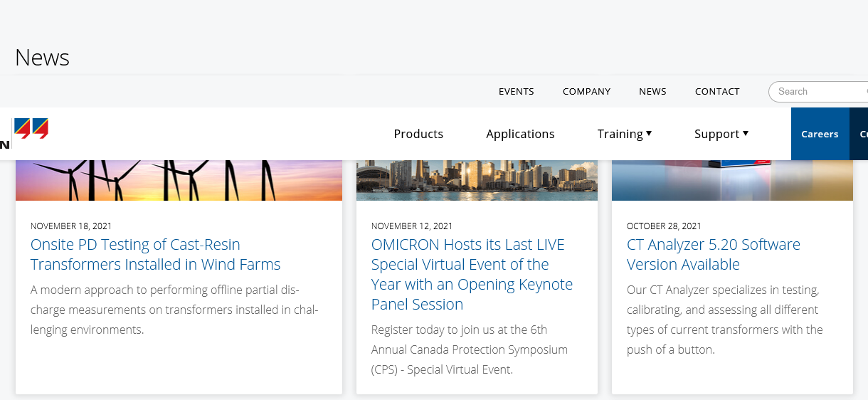Click the OCTOBER 28, 2021 date

664,226
